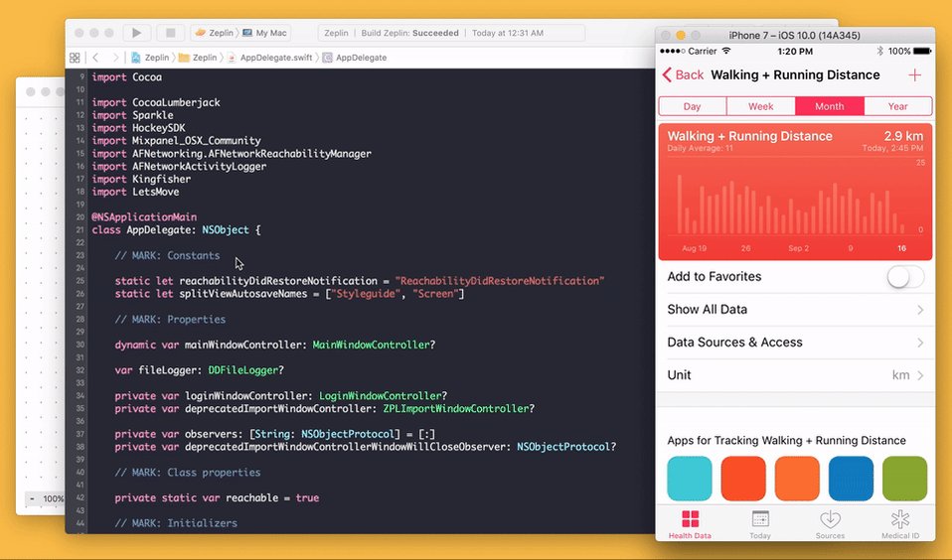952x560 pixels.
Task: Run the Zeplin build with Play button
Action: click(x=136, y=33)
